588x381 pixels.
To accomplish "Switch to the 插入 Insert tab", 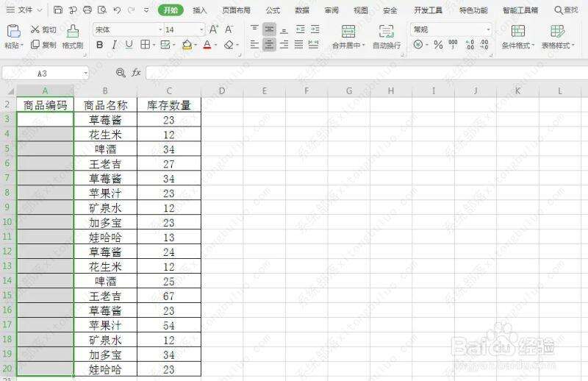I will [199, 10].
